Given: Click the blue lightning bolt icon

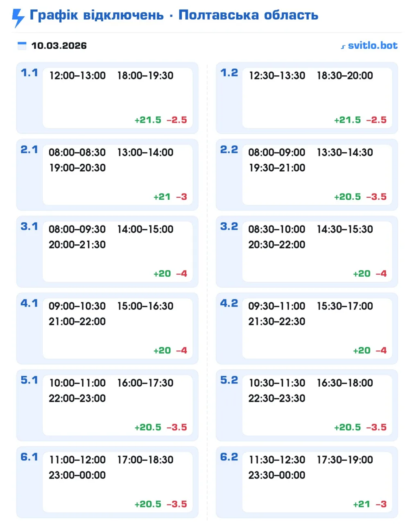Looking at the screenshot, I should point(18,17).
